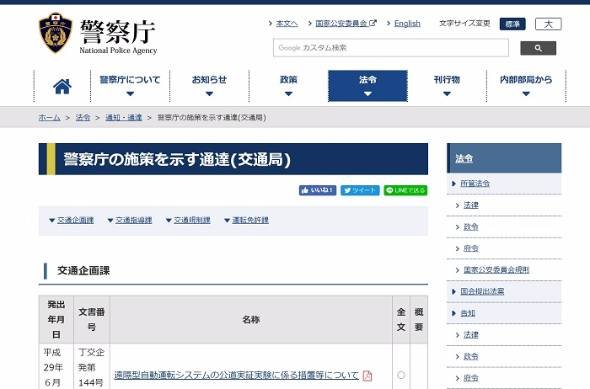Jump to 運転免許課 section anchor
590x389 pixels.
[250, 220]
